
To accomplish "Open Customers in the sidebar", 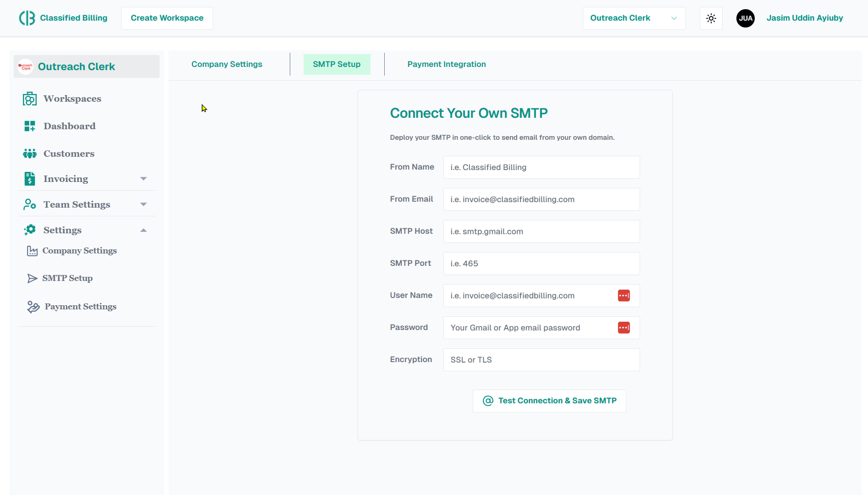I will pos(69,154).
